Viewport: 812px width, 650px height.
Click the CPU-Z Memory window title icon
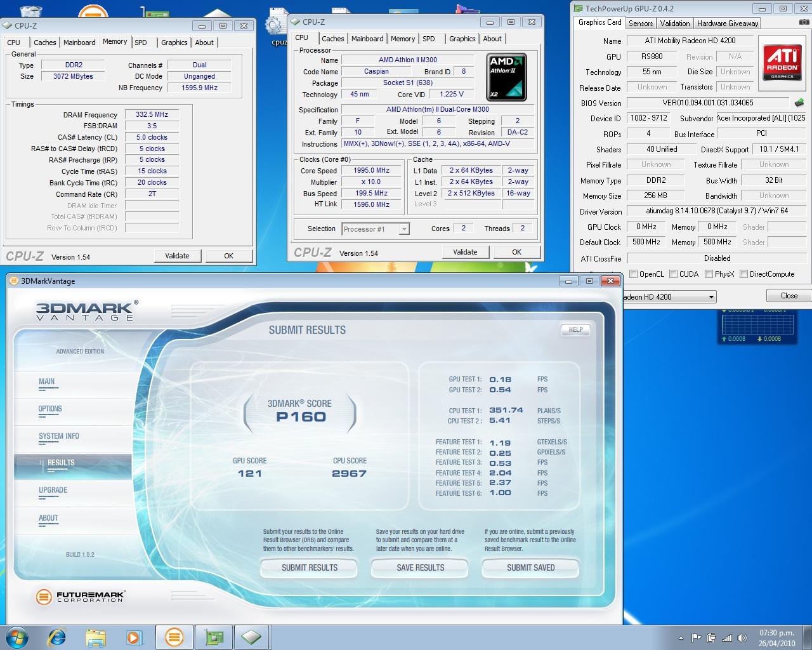(7, 26)
